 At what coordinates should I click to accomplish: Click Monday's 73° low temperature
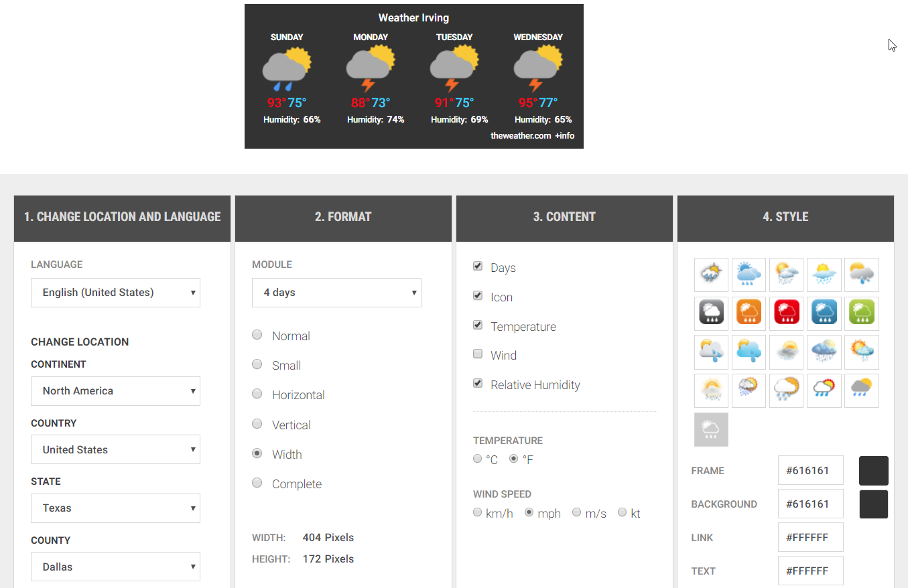point(381,102)
